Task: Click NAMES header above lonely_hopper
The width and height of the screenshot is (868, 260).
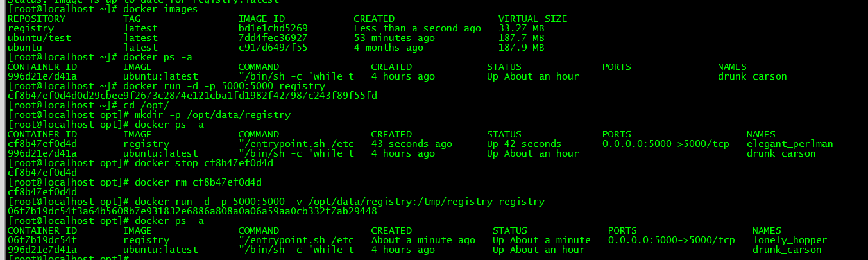Action: tap(767, 230)
